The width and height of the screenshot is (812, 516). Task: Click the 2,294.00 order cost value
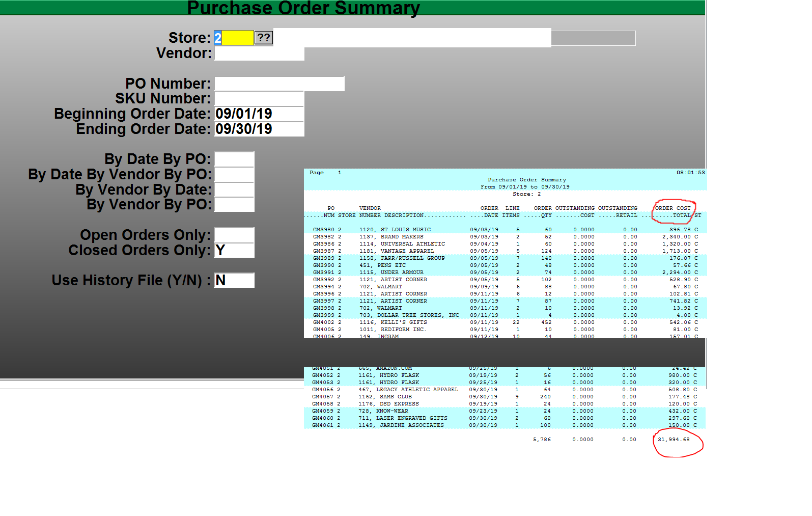pos(677,273)
